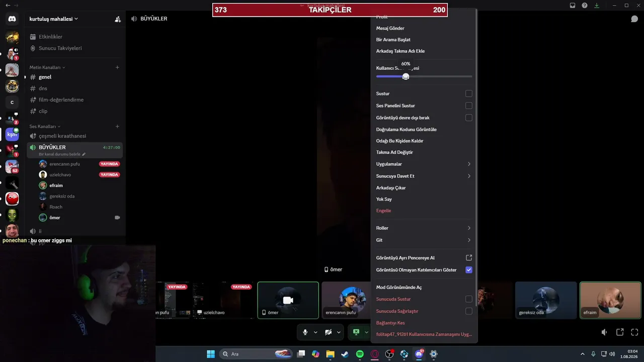Click 'Bir kanal durumu belirle' link
The height and width of the screenshot is (362, 644).
pos(62,154)
